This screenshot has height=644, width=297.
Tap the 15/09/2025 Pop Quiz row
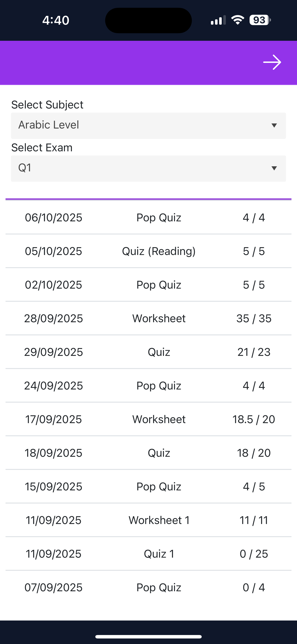148,487
